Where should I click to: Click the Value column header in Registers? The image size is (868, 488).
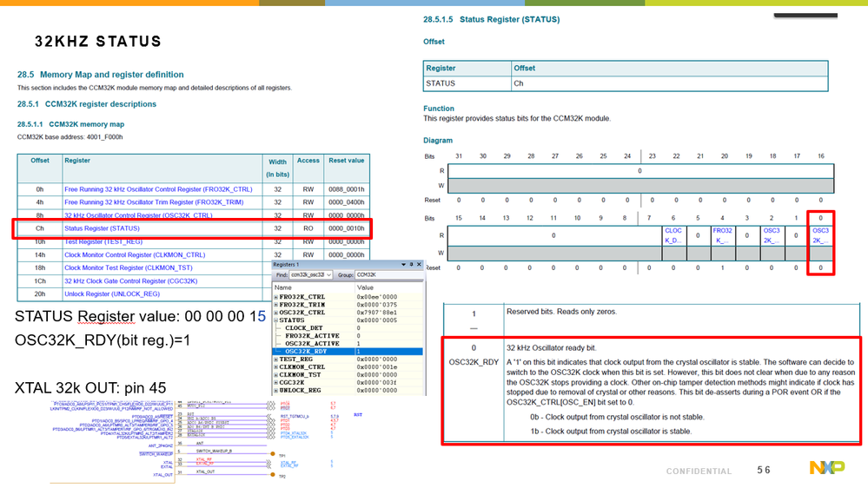click(388, 287)
